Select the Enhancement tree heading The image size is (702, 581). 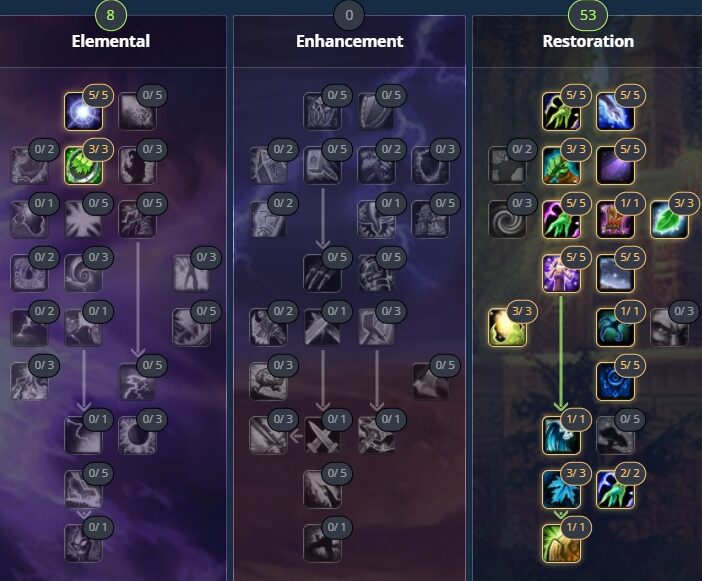point(350,41)
